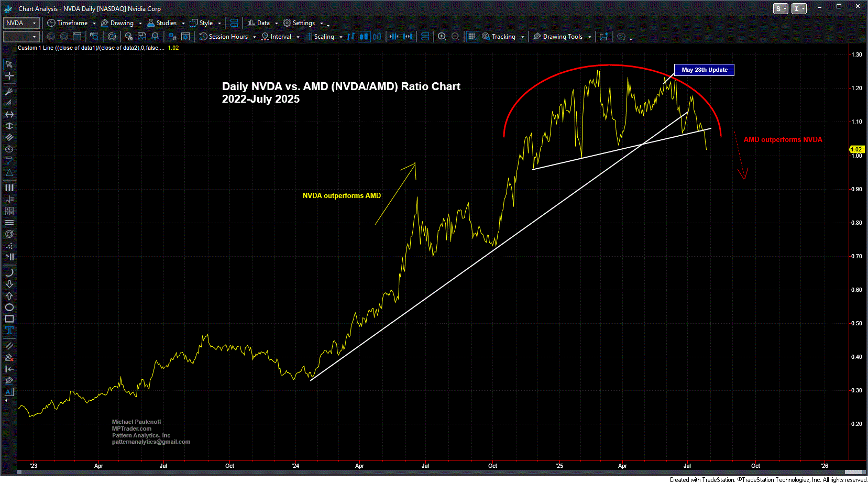868x483 pixels.
Task: Open the Timeframe menu
Action: click(68, 23)
